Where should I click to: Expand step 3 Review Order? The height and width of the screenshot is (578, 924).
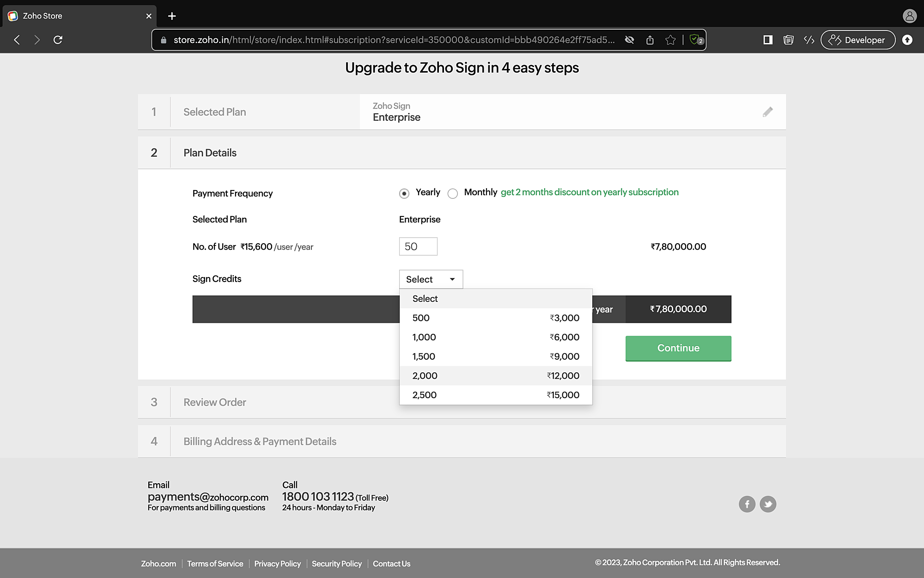point(462,402)
